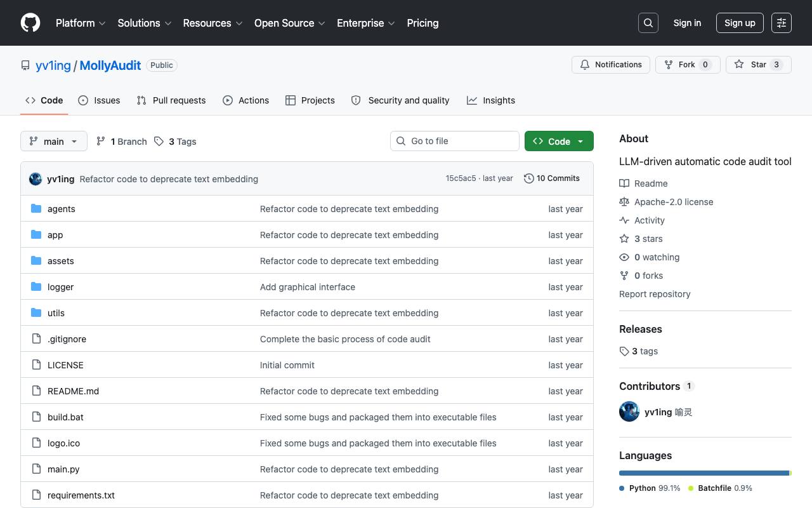Viewport: 812px width, 508px height.
Task: Click the Python blue legend dot
Action: 622,488
